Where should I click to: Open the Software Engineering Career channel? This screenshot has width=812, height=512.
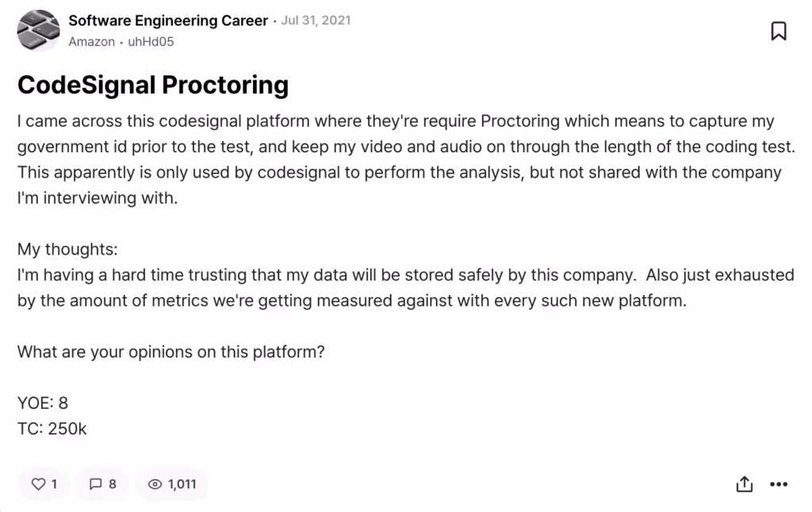(168, 21)
